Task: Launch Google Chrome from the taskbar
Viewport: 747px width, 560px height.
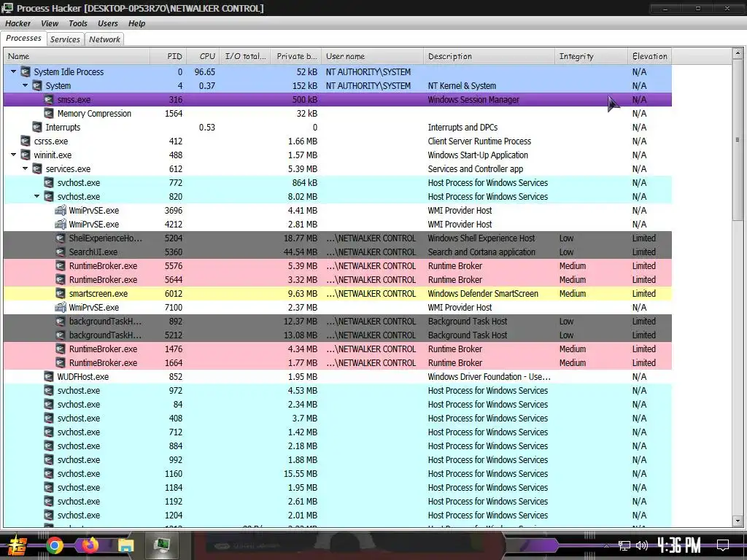Action: 54,545
